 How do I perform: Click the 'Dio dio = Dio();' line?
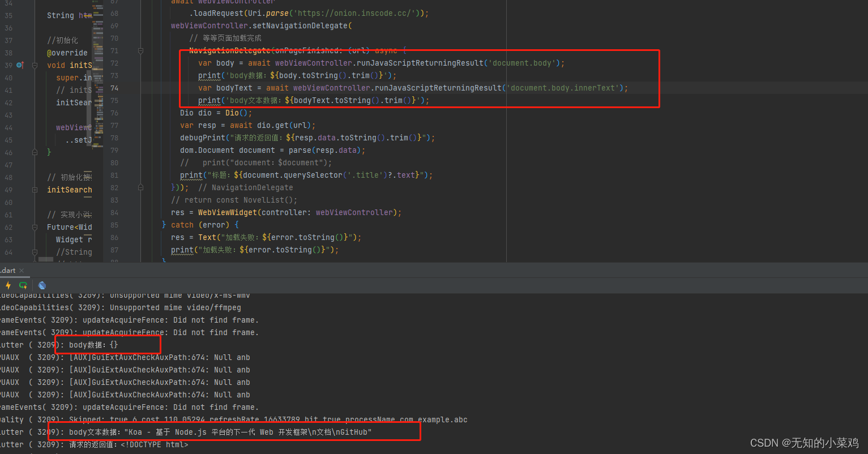[x=216, y=113]
